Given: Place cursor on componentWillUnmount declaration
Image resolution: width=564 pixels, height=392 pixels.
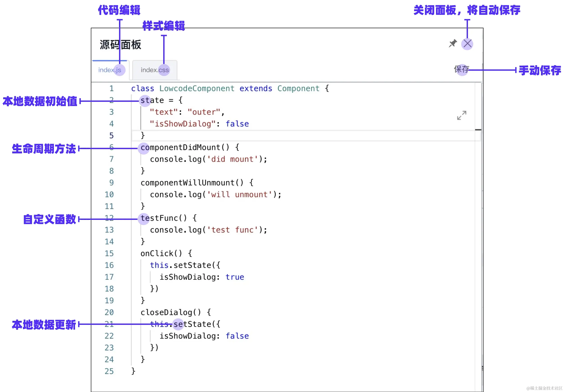Looking at the screenshot, I should [188, 183].
